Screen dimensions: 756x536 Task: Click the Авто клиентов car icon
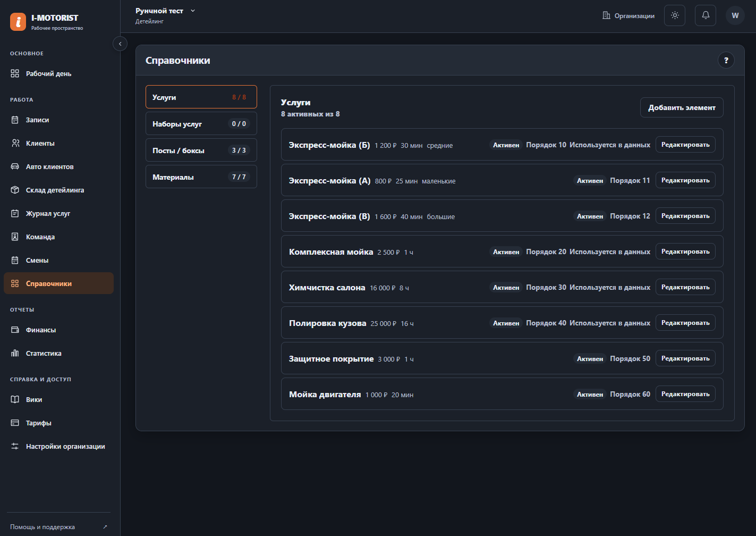[x=15, y=166]
